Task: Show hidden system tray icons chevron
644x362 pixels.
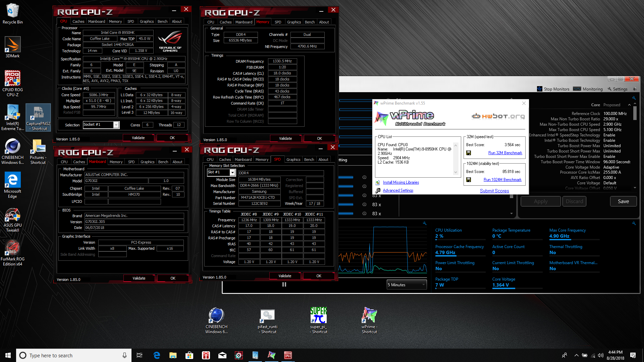Action: click(576, 355)
